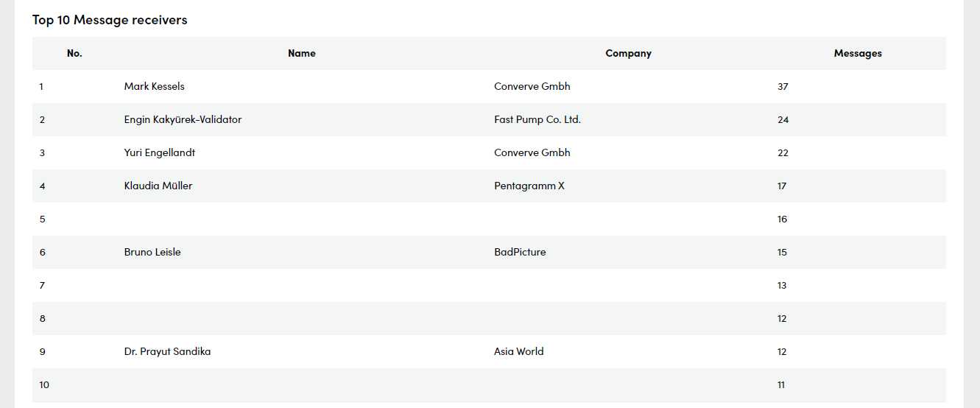
Task: Click the No. column header
Action: tap(74, 53)
